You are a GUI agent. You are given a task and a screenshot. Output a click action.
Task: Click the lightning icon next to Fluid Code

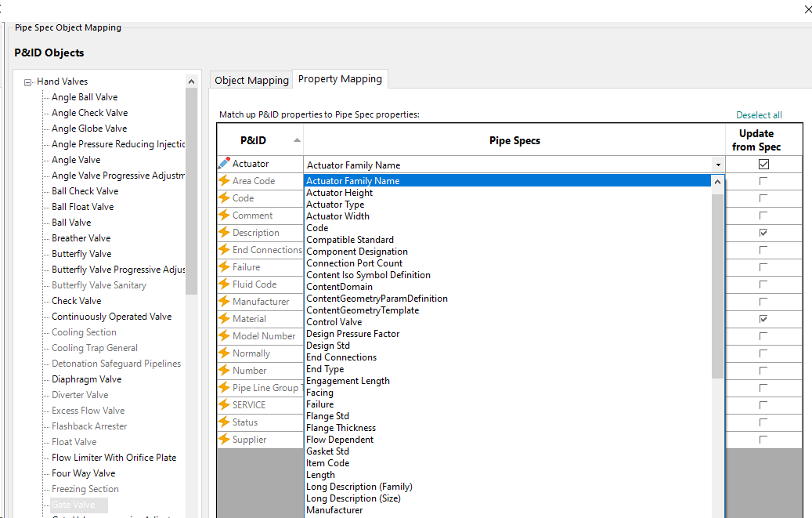[224, 284]
